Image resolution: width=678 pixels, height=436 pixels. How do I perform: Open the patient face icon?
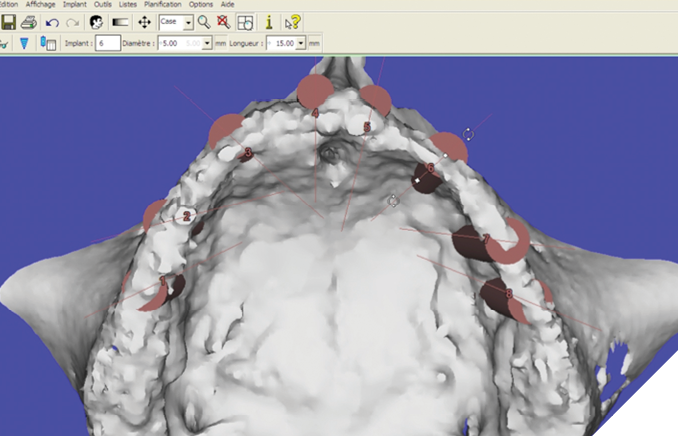point(96,22)
